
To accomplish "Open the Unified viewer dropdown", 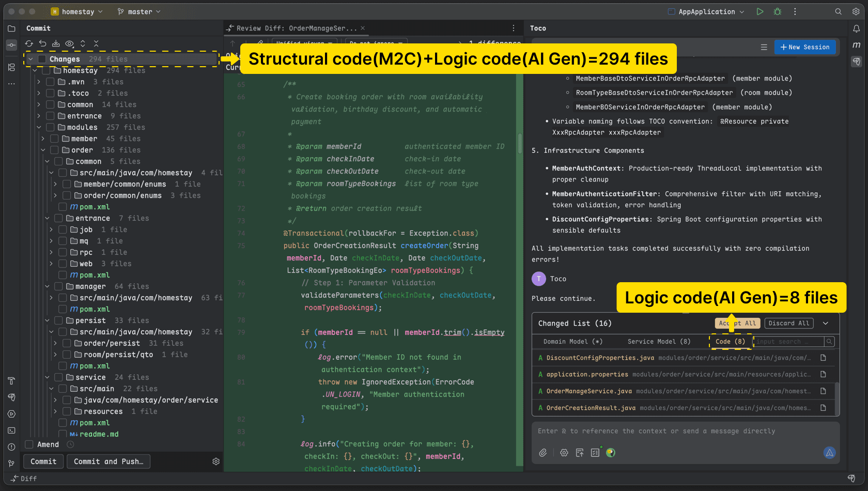I will pos(304,43).
